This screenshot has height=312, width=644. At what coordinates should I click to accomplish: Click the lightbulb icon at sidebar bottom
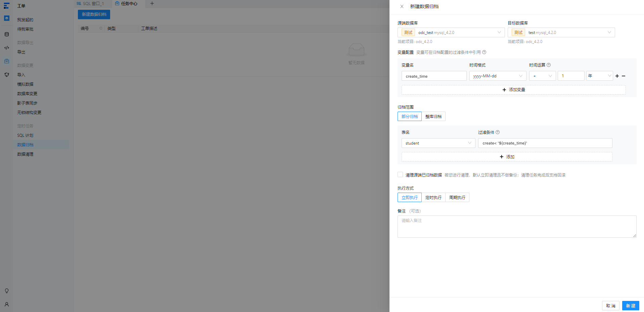[6, 291]
